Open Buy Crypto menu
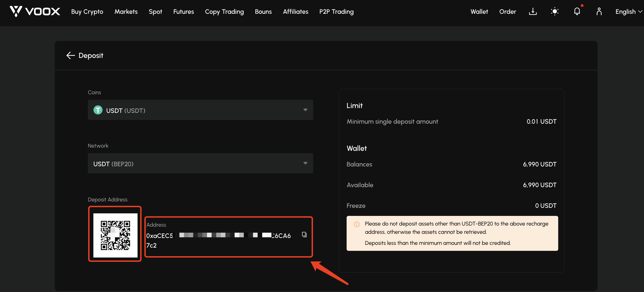The image size is (644, 292). [87, 11]
